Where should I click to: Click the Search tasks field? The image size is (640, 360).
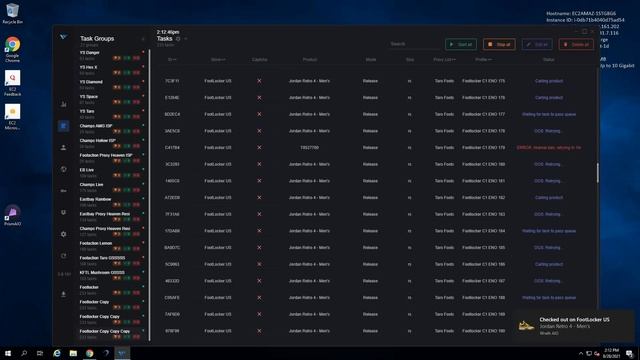413,44
